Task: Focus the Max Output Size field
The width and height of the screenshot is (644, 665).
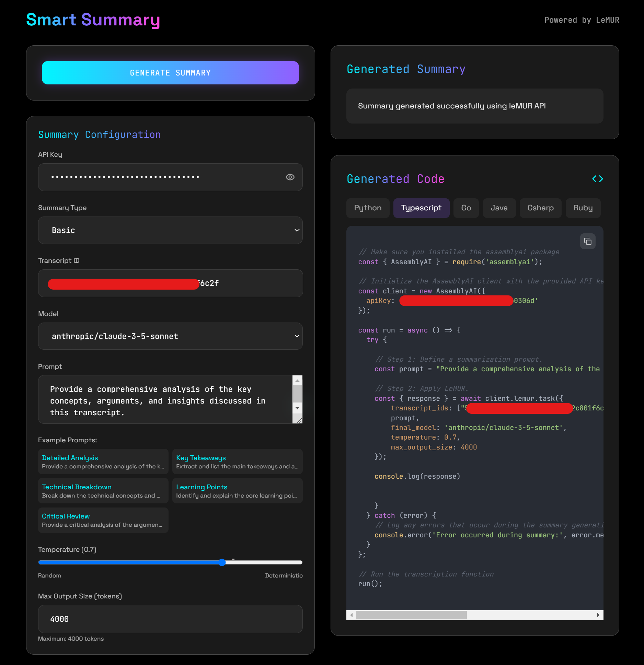Action: [170, 619]
